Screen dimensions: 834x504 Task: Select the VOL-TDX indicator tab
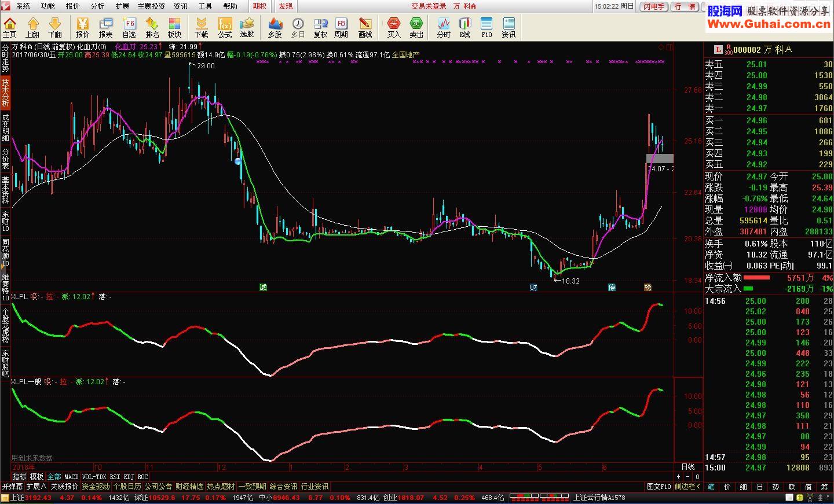94,477
